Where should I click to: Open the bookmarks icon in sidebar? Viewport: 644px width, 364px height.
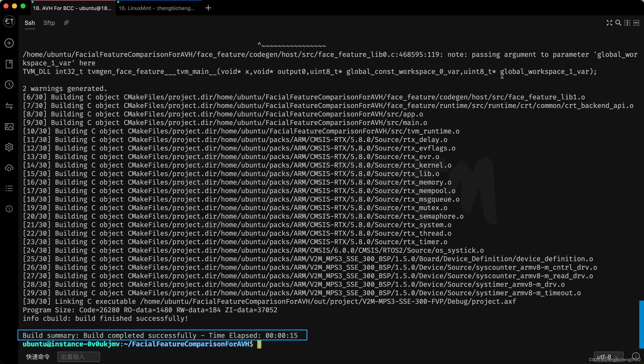(x=9, y=64)
